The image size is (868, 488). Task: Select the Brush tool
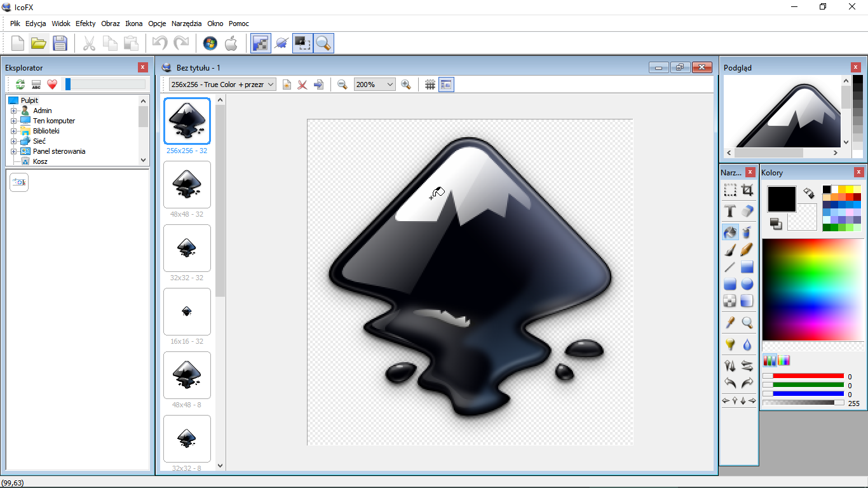click(x=730, y=250)
